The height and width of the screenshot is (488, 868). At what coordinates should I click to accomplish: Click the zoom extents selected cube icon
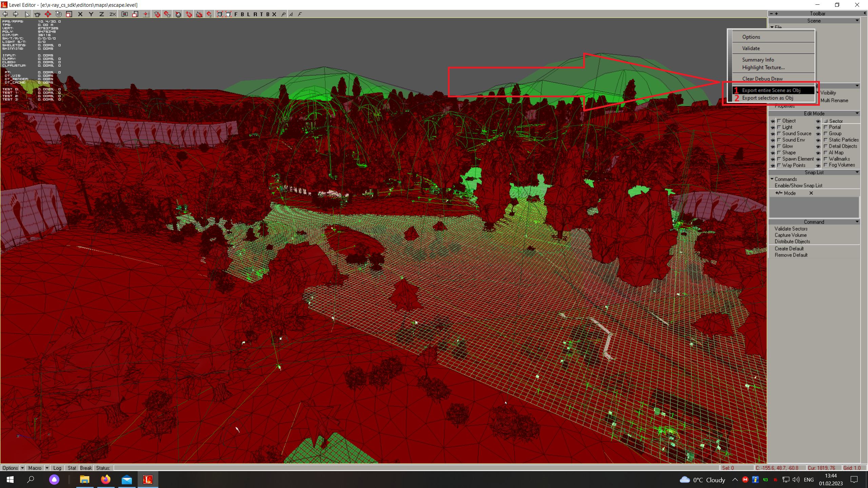[x=228, y=14]
